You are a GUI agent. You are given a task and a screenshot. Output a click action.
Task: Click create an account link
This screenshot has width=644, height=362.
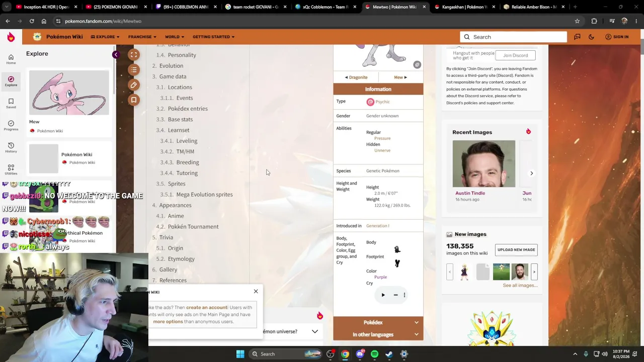[x=207, y=308]
